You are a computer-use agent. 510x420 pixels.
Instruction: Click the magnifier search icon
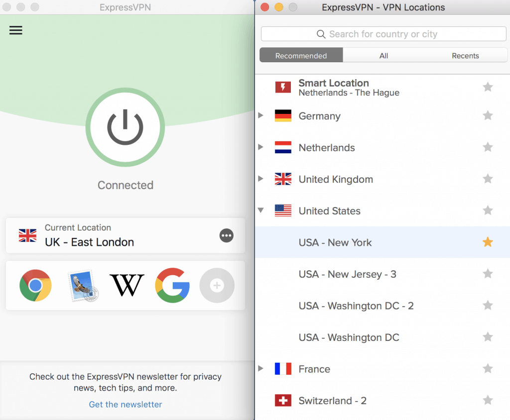click(321, 34)
